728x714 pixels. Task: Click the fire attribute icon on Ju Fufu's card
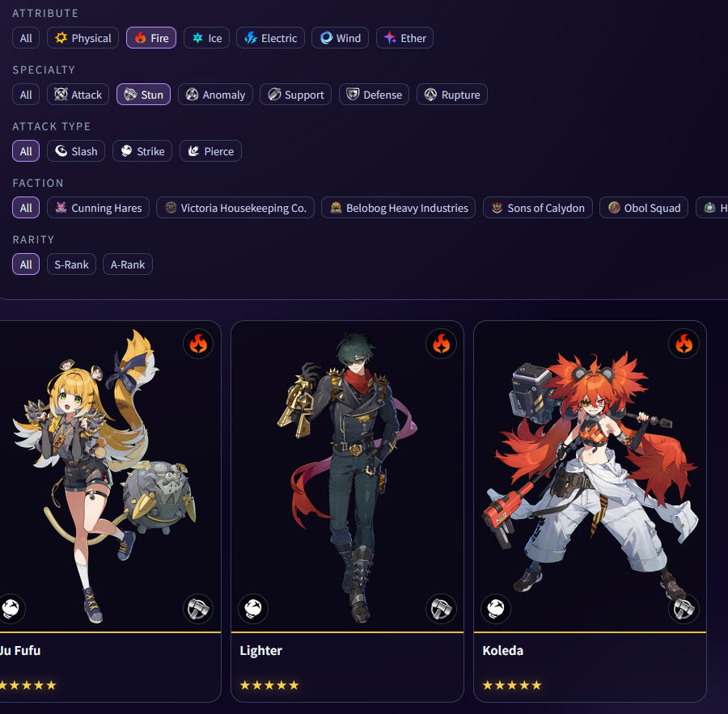coord(198,344)
